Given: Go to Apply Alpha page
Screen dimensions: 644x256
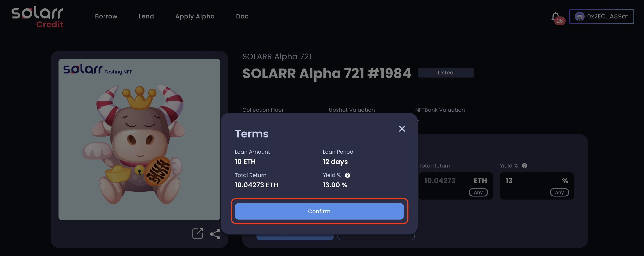Looking at the screenshot, I should (x=195, y=16).
